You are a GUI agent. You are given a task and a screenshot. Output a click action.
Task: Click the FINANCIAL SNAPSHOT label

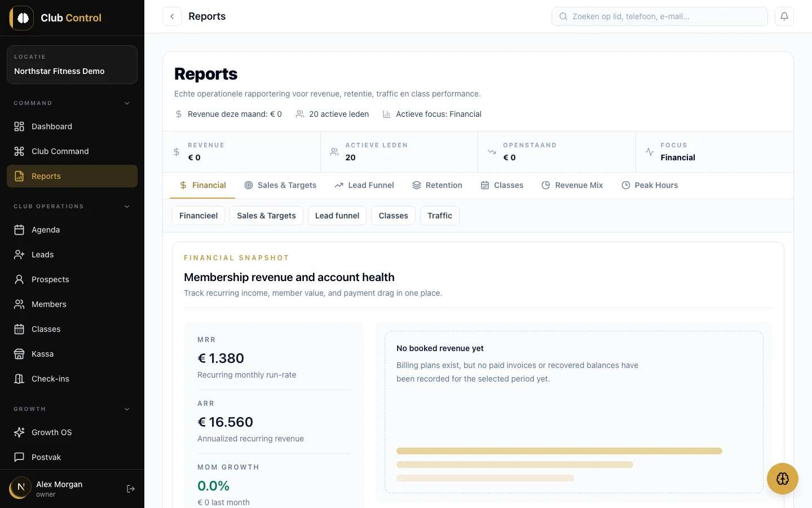coord(236,258)
